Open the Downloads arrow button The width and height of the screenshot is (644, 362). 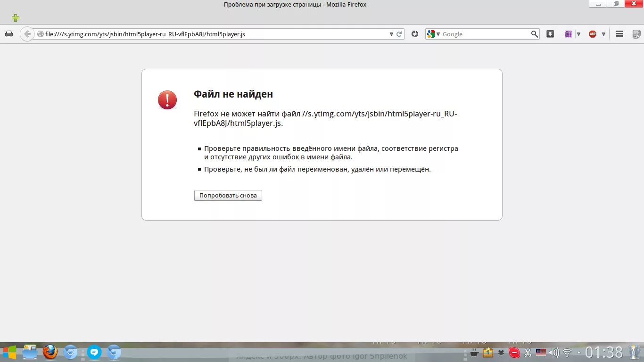[x=550, y=34]
